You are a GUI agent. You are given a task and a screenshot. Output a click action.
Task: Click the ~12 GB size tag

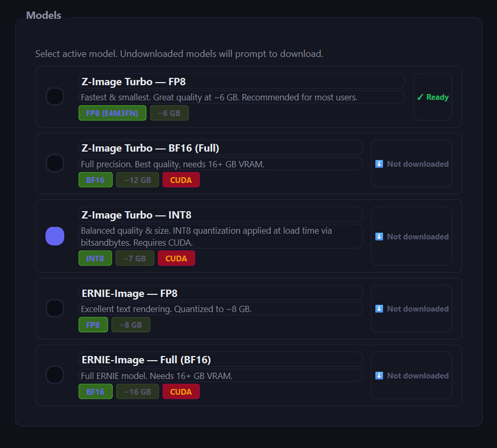pos(137,180)
